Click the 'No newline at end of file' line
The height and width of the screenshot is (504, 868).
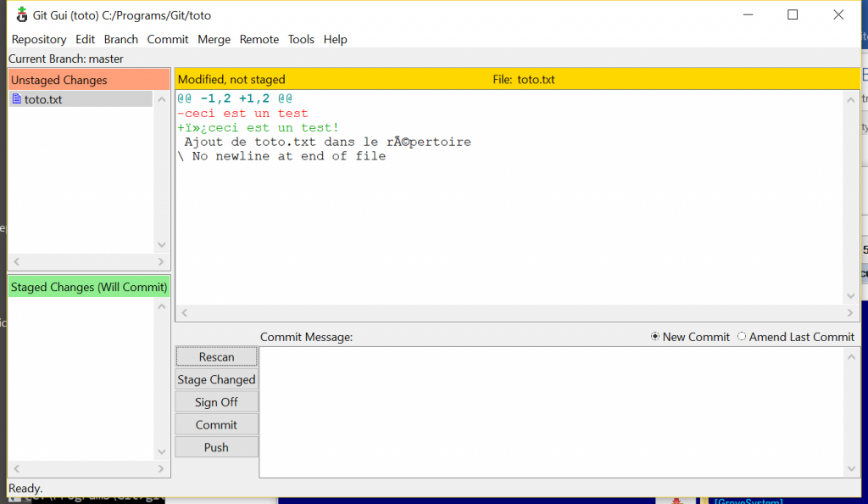coord(281,156)
